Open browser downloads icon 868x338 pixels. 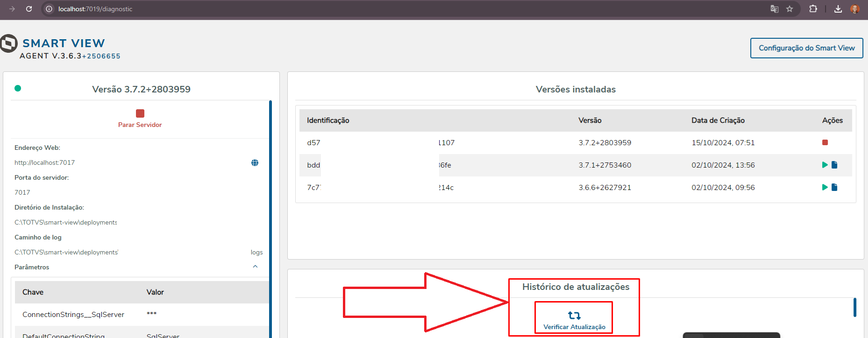[x=838, y=9]
